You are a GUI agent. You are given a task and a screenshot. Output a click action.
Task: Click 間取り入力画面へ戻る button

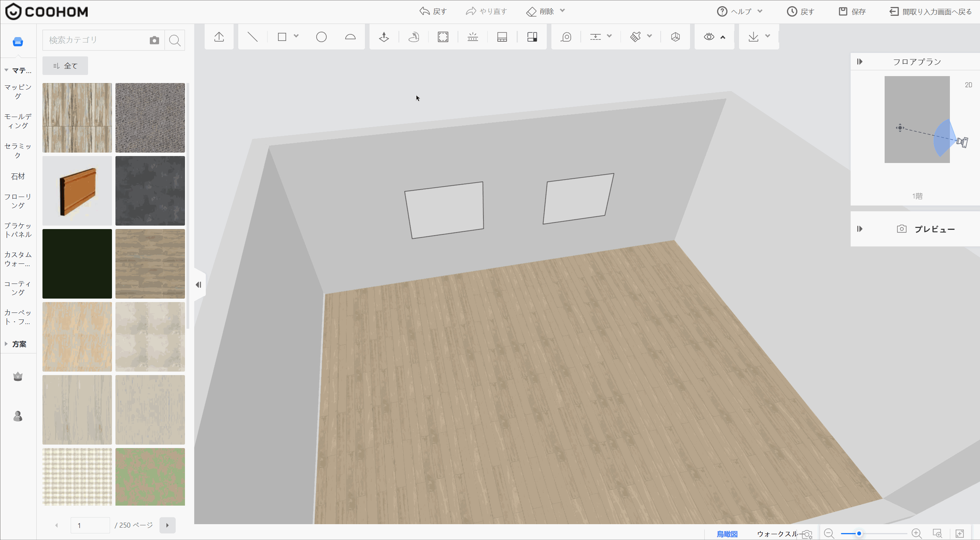click(x=931, y=12)
